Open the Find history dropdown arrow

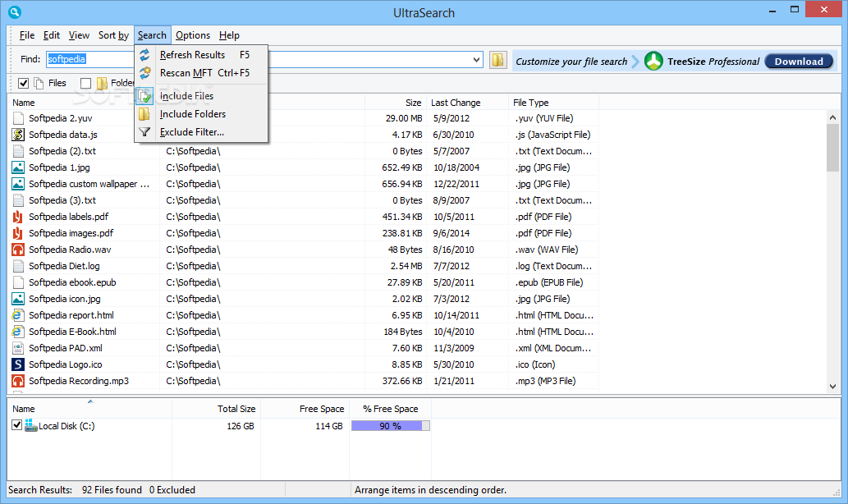pyautogui.click(x=476, y=59)
